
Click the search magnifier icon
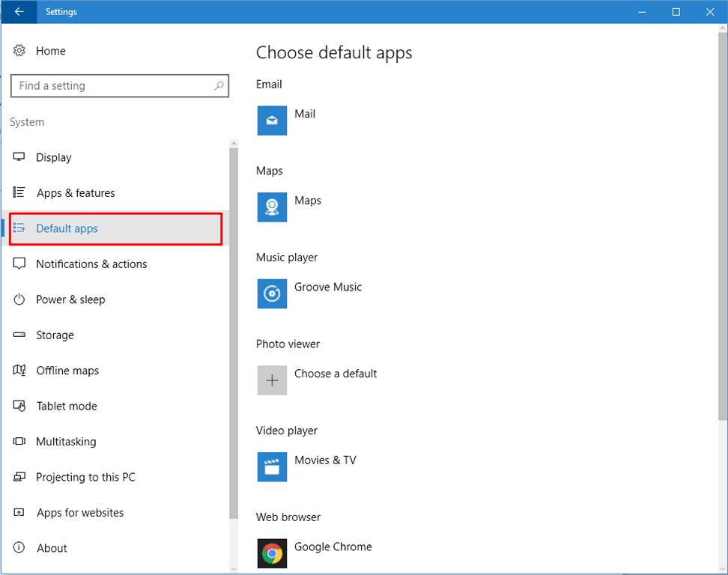coord(218,85)
